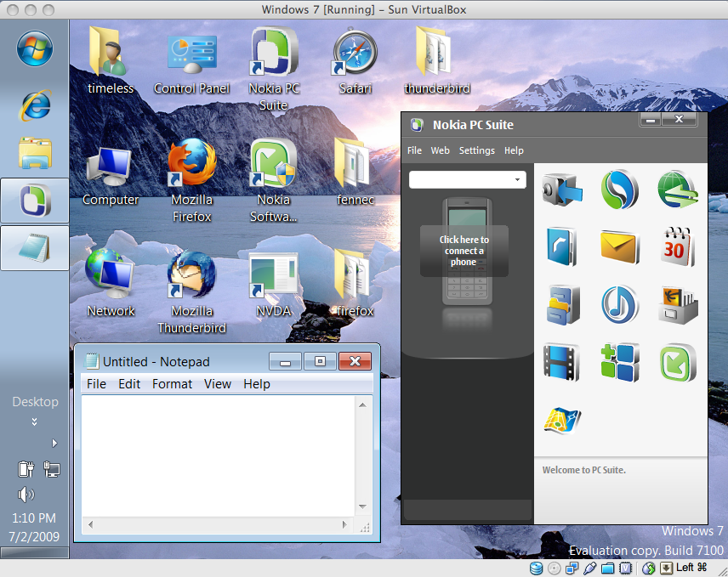
Task: Open the music note Transfer Music icon
Action: pos(620,305)
